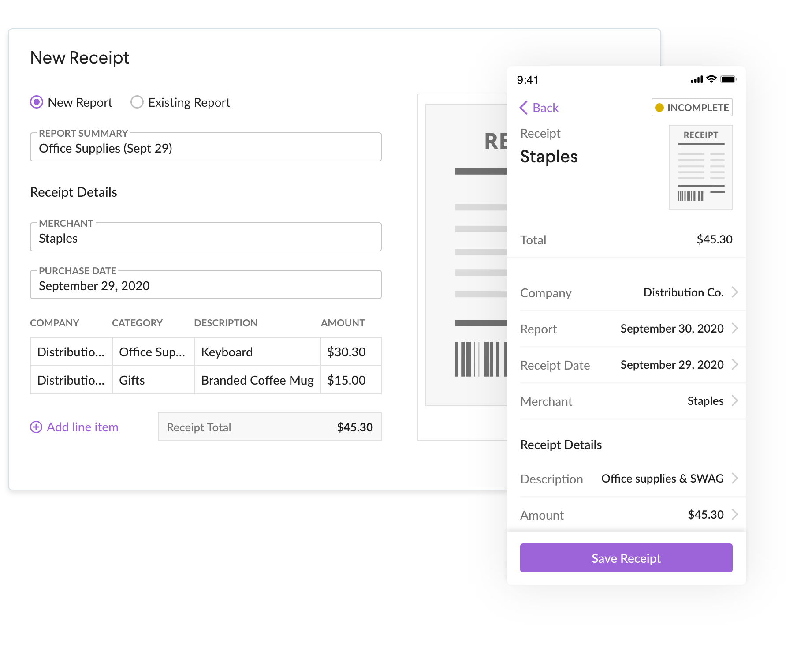Click the Add line item link
The height and width of the screenshot is (651, 812).
[x=82, y=427]
